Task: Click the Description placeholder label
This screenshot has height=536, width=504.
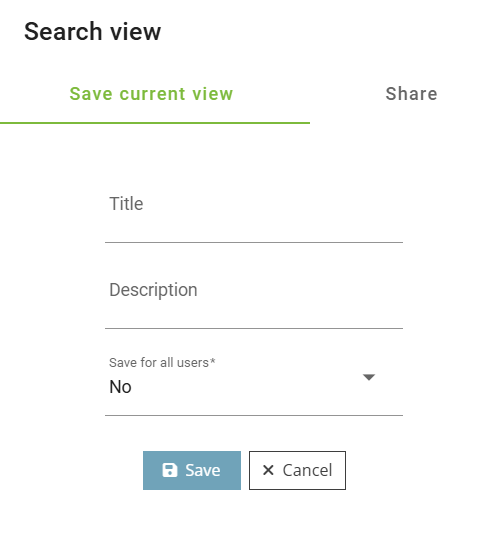Action: pyautogui.click(x=153, y=290)
